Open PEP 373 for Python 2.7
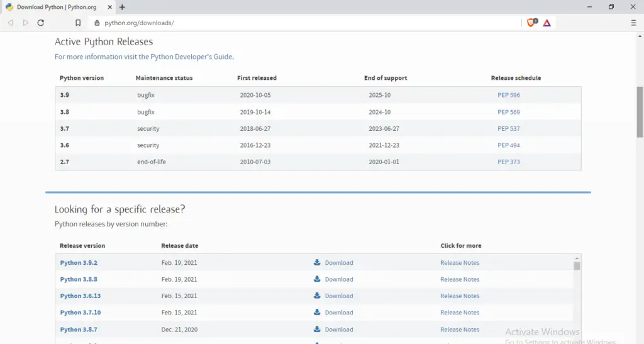This screenshot has height=344, width=644. pyautogui.click(x=508, y=162)
